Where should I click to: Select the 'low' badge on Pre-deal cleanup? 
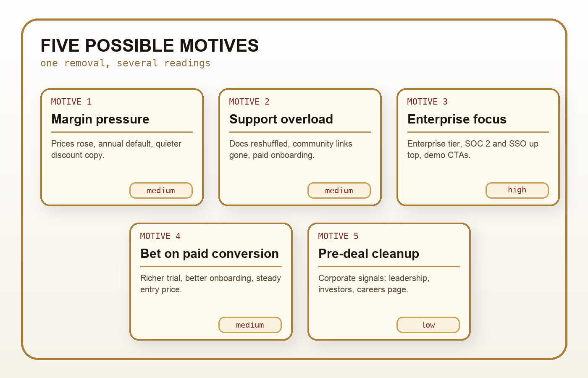[428, 325]
